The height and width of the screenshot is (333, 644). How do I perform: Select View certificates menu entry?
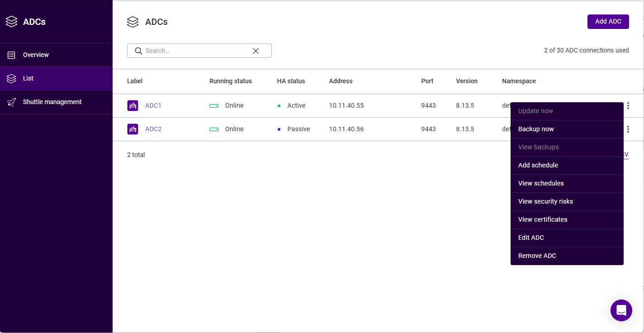coord(567,219)
